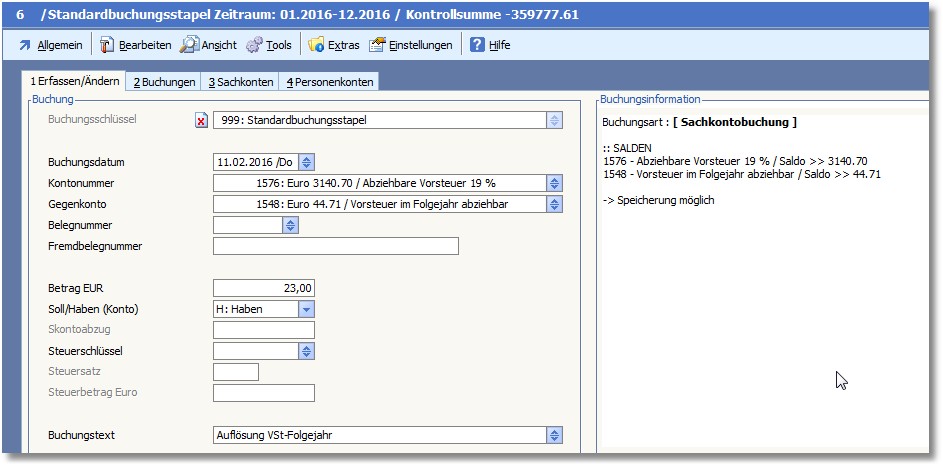Open the Soll/Haben dropdown
Image resolution: width=943 pixels, height=467 pixels.
306,310
